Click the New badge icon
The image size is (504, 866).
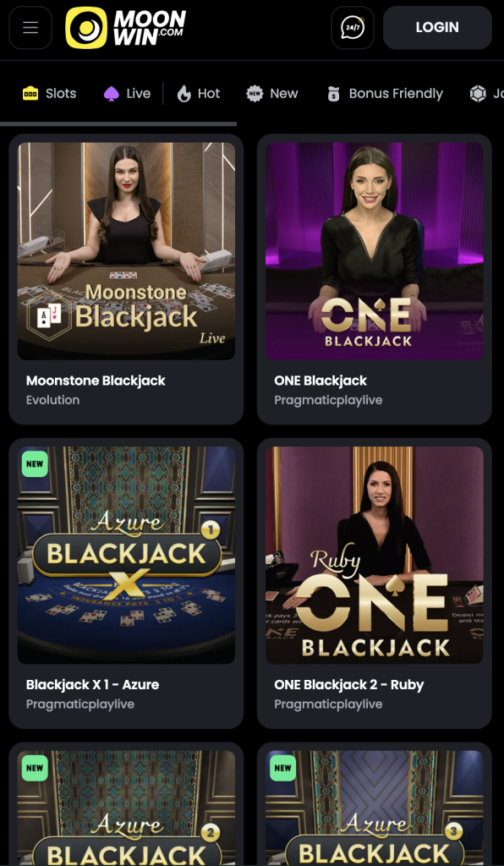pyautogui.click(x=255, y=94)
